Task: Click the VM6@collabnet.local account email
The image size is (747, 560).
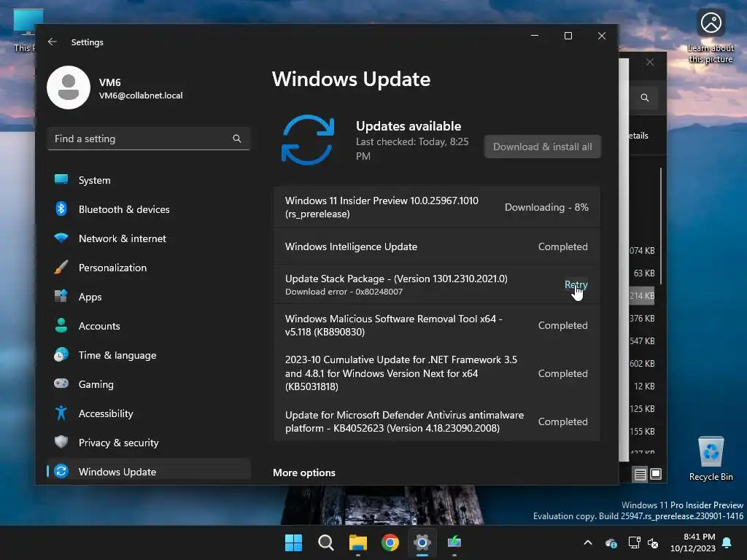Action: click(x=141, y=96)
